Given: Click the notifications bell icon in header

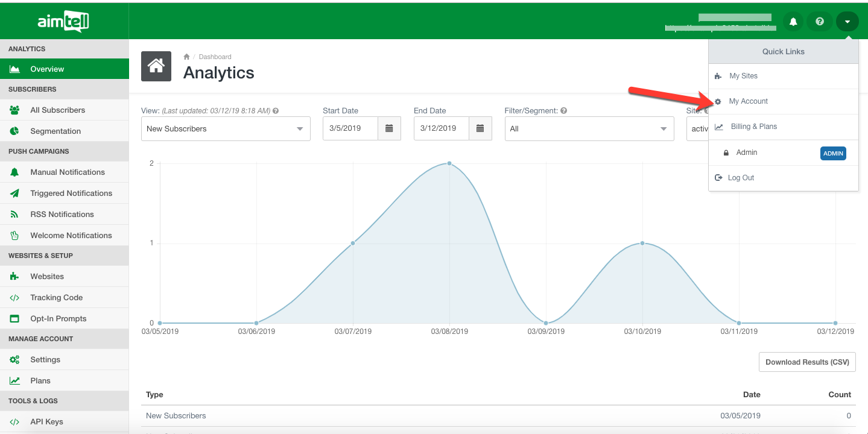Looking at the screenshot, I should 793,22.
